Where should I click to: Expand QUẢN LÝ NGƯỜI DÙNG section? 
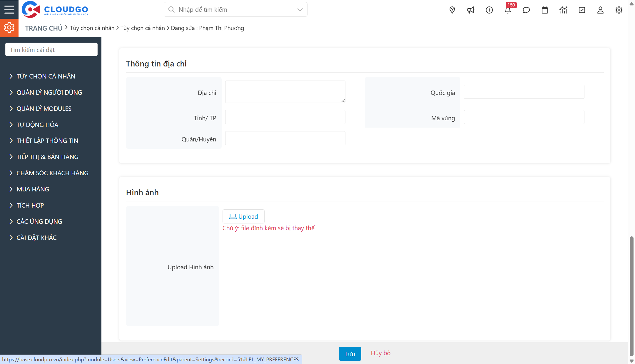pyautogui.click(x=49, y=92)
